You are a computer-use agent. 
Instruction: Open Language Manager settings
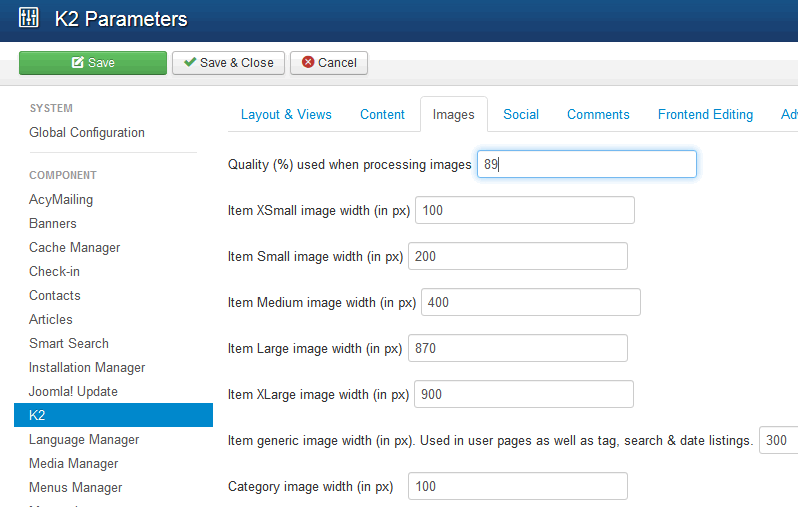click(84, 439)
